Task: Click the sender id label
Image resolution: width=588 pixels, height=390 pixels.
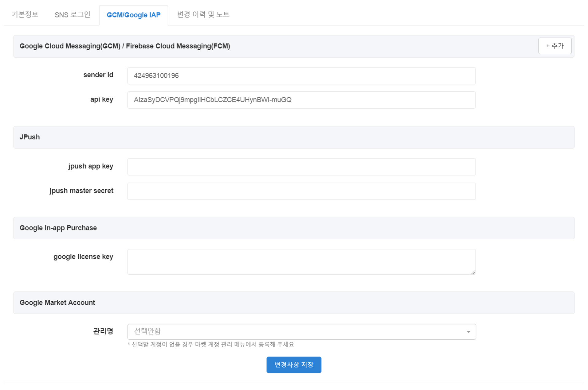Action: [x=98, y=75]
